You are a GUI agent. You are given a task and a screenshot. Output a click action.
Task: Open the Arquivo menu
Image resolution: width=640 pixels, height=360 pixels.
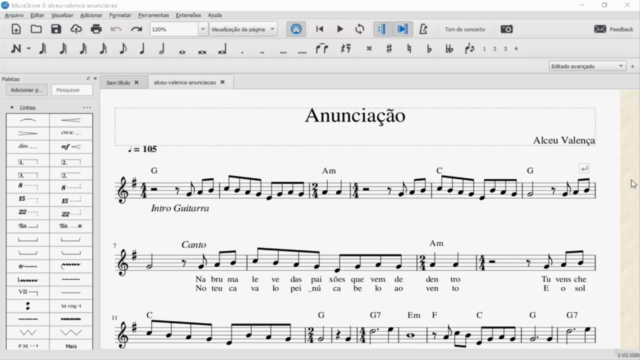click(x=14, y=15)
